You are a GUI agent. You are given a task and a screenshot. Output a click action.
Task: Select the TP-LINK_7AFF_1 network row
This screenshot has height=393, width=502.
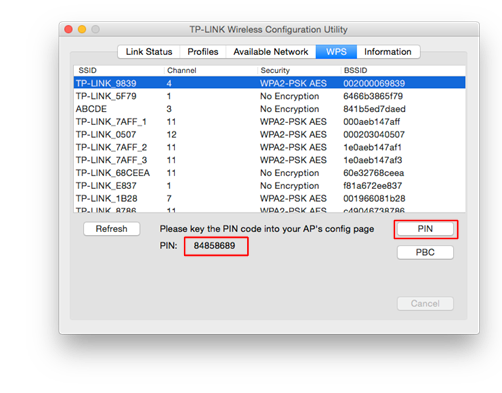pos(269,122)
